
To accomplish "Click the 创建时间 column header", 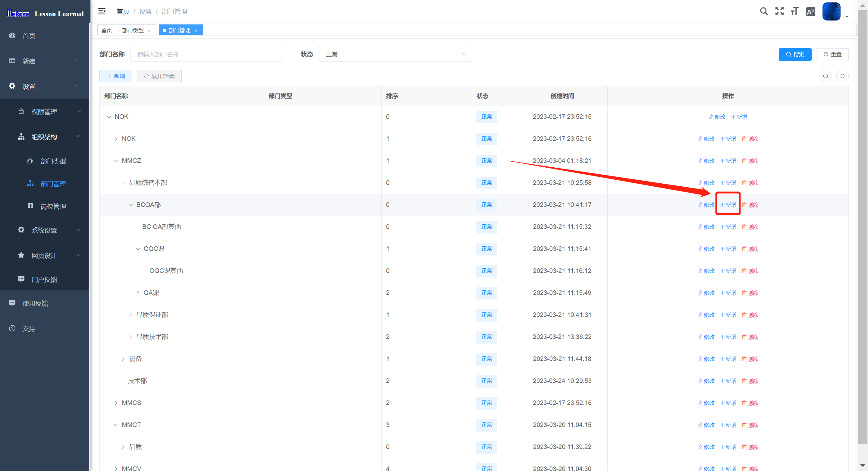I will 562,96.
